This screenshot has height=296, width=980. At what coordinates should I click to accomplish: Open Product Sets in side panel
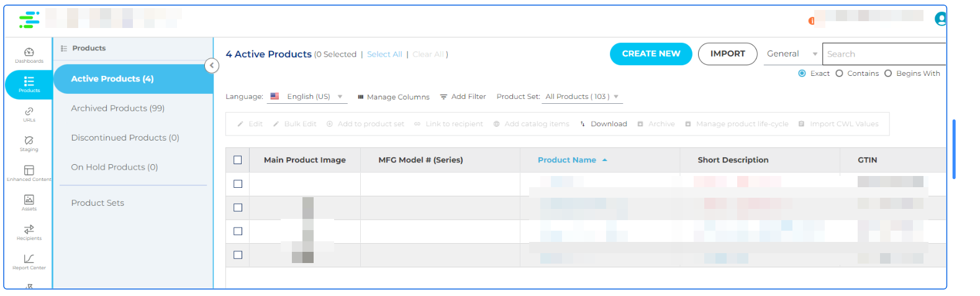click(x=98, y=203)
